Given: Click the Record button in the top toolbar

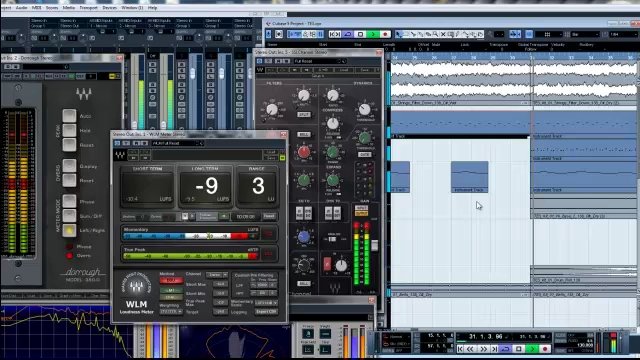Looking at the screenshot, I should pos(384,34).
